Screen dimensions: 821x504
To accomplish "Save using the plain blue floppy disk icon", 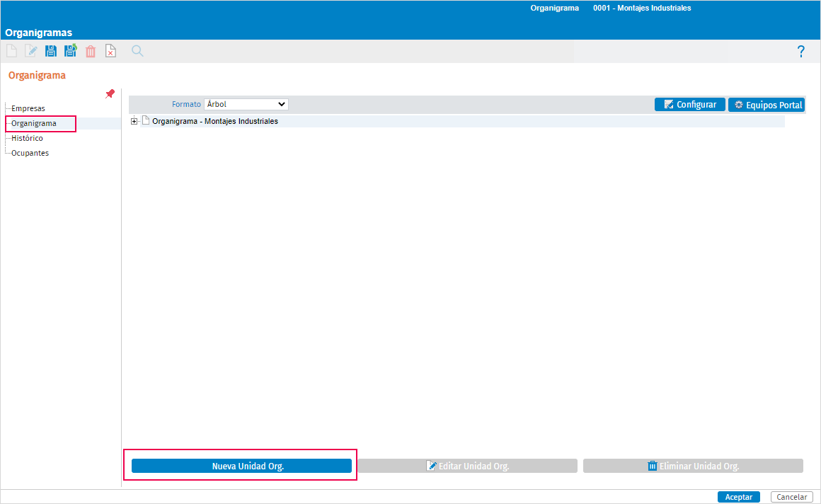I will (51, 51).
